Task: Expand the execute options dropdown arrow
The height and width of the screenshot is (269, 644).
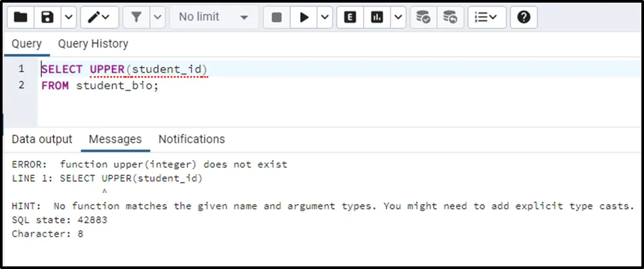Action: coord(324,18)
